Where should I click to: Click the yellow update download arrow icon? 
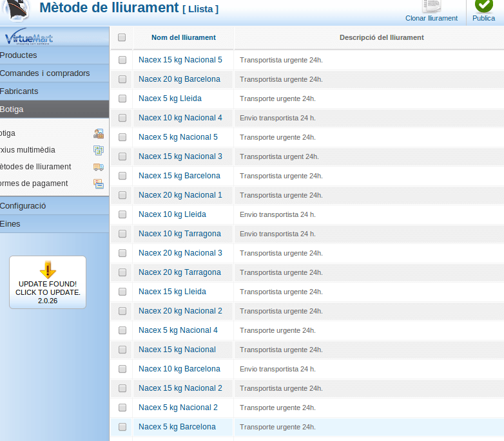48,270
